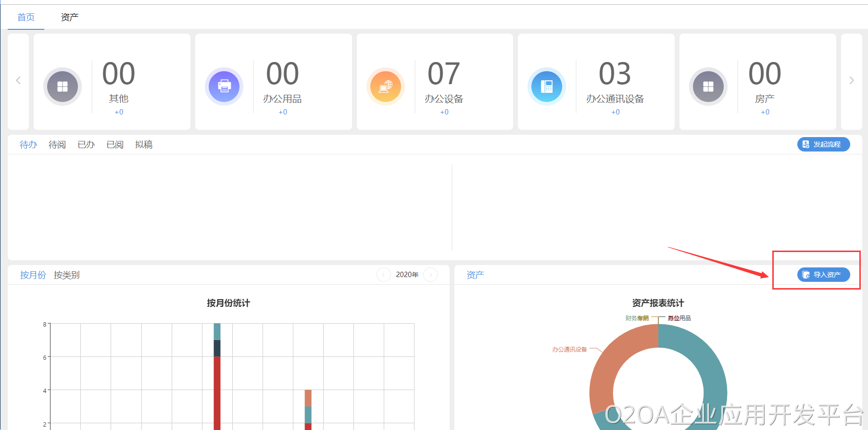Select the 待办 task tab
The width and height of the screenshot is (868, 430).
pos(28,144)
